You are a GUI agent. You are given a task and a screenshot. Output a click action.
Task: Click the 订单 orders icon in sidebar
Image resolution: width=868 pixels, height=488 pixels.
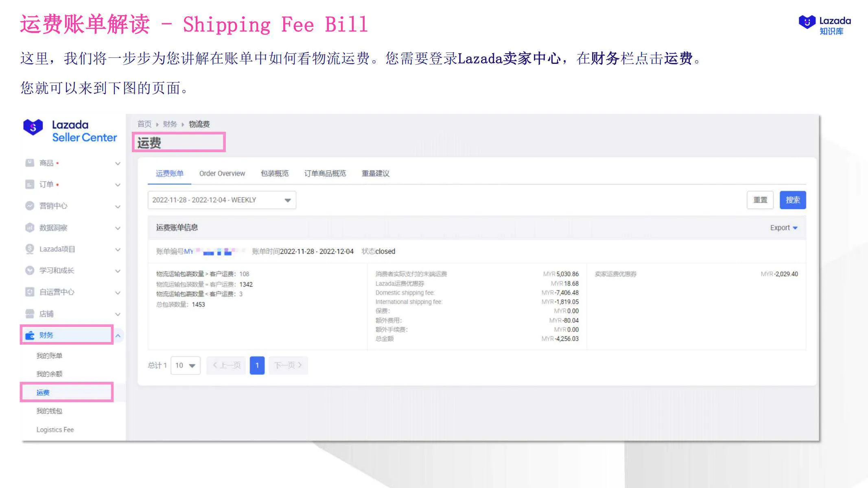tap(29, 184)
